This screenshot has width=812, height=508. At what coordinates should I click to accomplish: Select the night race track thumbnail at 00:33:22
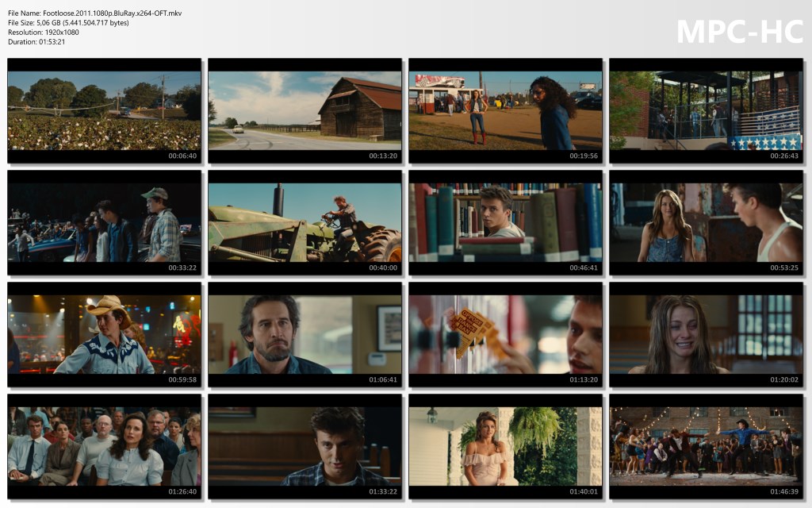104,222
